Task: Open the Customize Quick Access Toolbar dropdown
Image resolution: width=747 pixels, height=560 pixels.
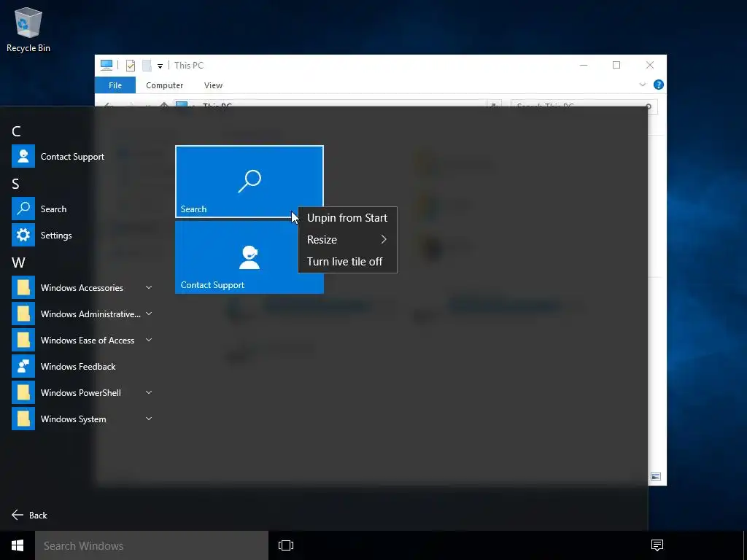Action: [160, 66]
